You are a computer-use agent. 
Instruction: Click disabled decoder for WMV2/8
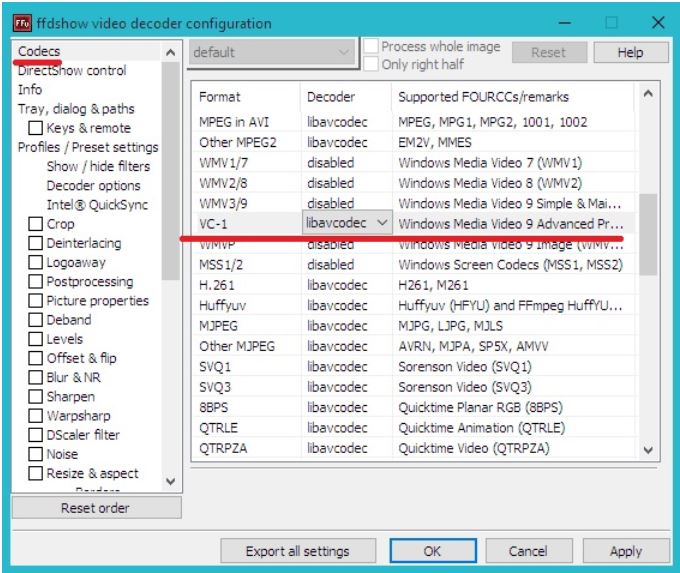click(330, 183)
